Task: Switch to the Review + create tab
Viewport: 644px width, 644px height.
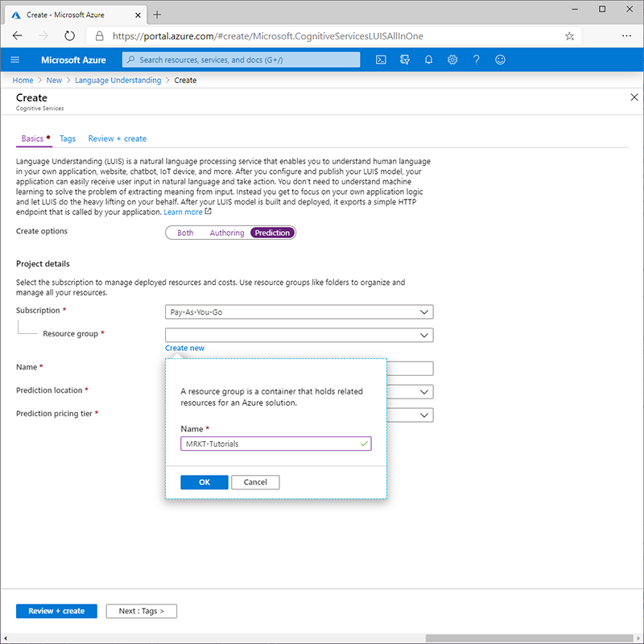Action: pyautogui.click(x=117, y=138)
